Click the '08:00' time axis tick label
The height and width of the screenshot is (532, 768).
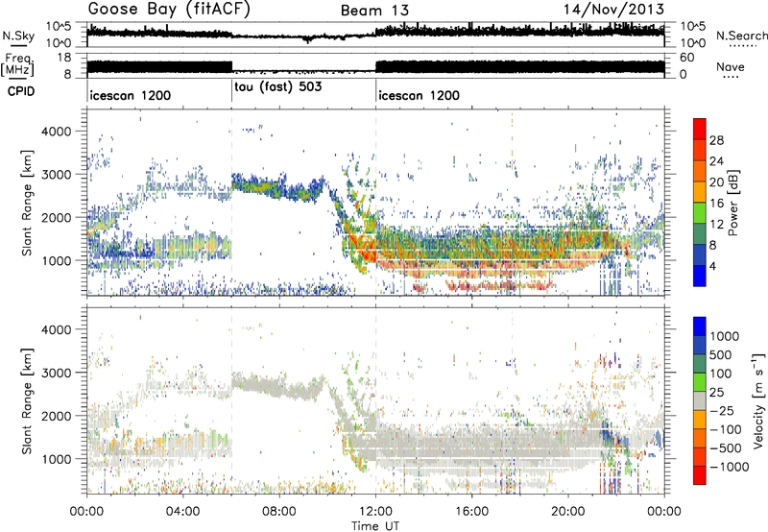[279, 512]
